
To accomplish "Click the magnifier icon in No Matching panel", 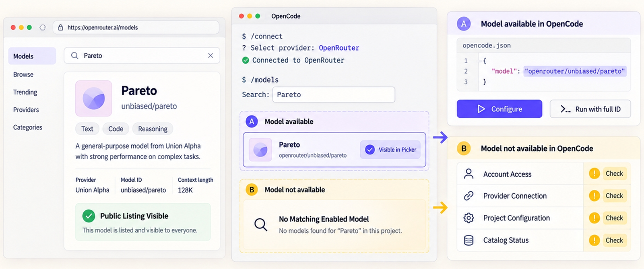I will tap(261, 224).
